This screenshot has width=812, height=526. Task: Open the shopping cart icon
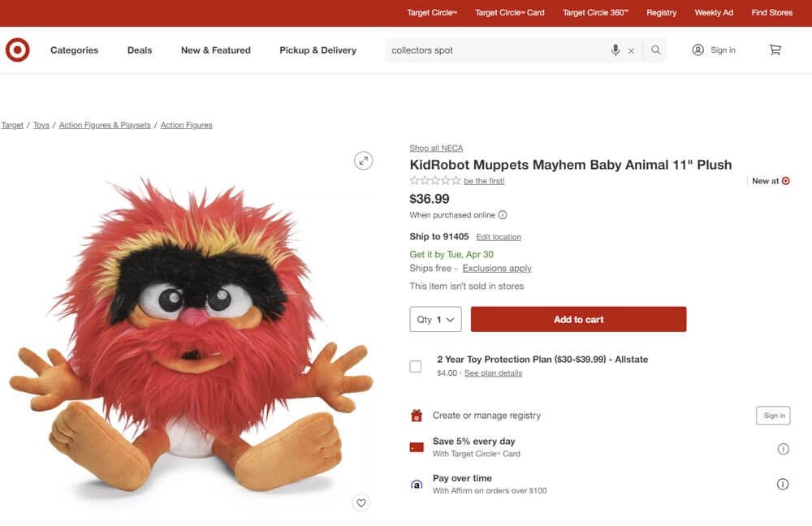point(775,50)
